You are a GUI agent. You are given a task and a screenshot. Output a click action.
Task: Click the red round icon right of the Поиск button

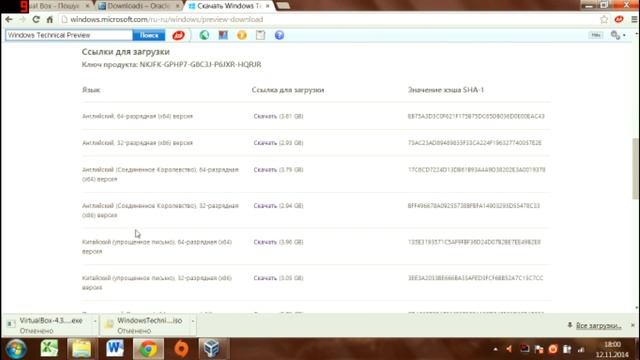pos(178,35)
